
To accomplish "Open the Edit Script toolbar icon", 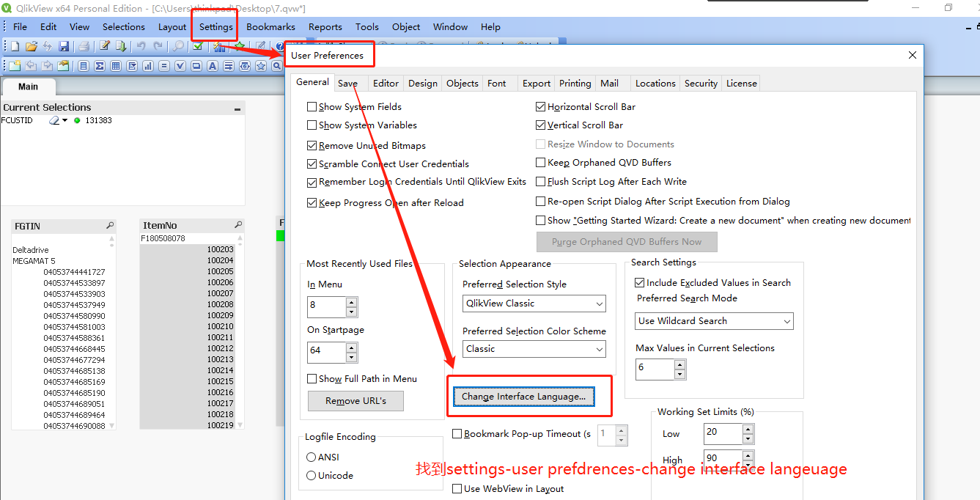I will coord(105,46).
